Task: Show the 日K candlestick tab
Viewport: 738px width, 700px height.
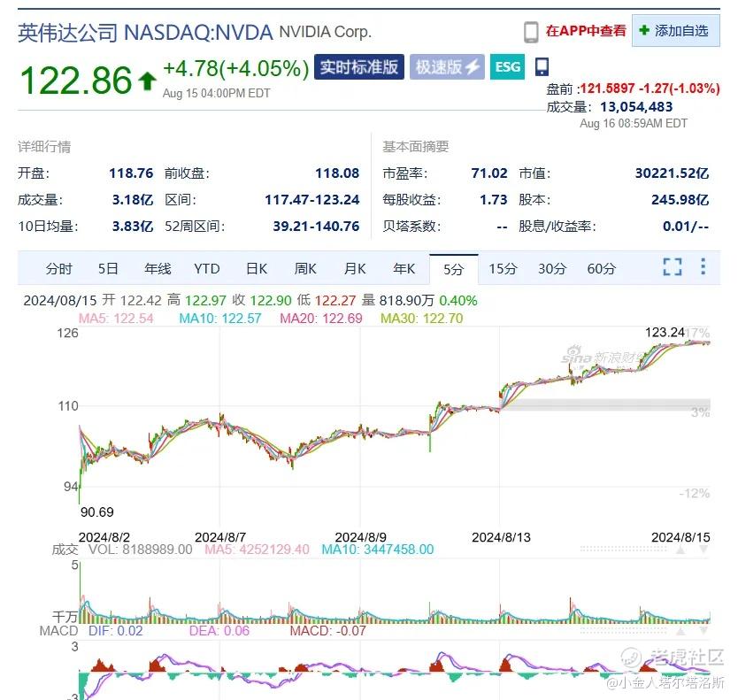Action: pos(257,269)
